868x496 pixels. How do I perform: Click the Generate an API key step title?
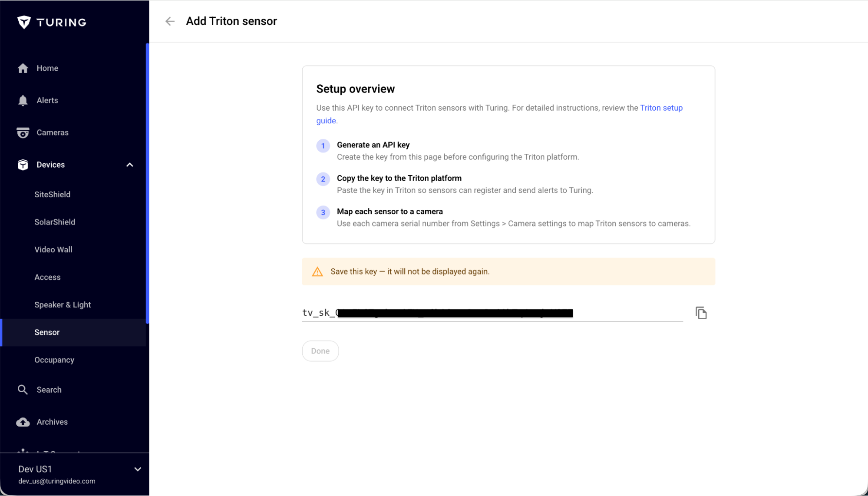coord(373,145)
